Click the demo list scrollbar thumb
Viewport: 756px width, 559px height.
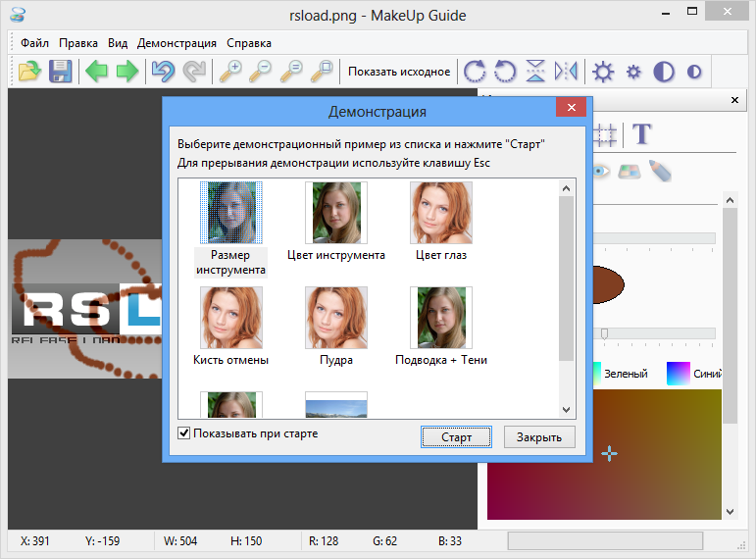coord(566,279)
